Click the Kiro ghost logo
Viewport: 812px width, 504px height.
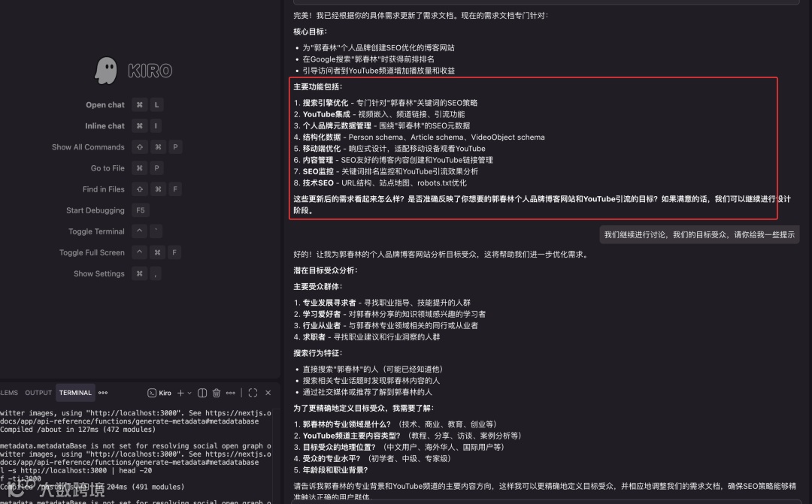click(106, 71)
